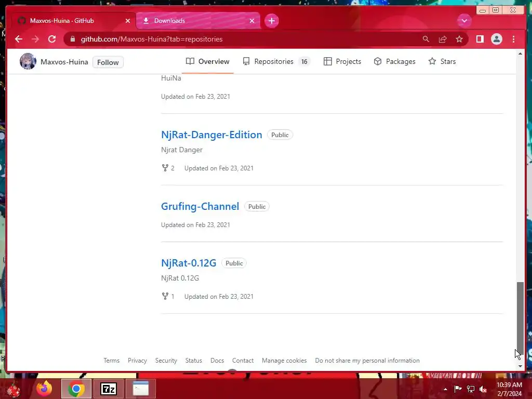Open the Repositories tab
This screenshot has width=532, height=399.
pos(276,61)
